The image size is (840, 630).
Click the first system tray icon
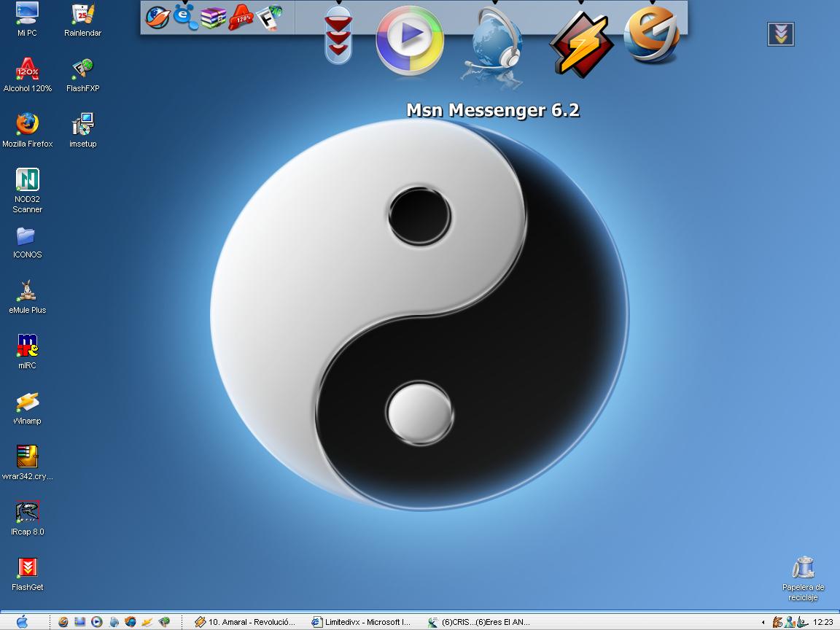point(777,622)
